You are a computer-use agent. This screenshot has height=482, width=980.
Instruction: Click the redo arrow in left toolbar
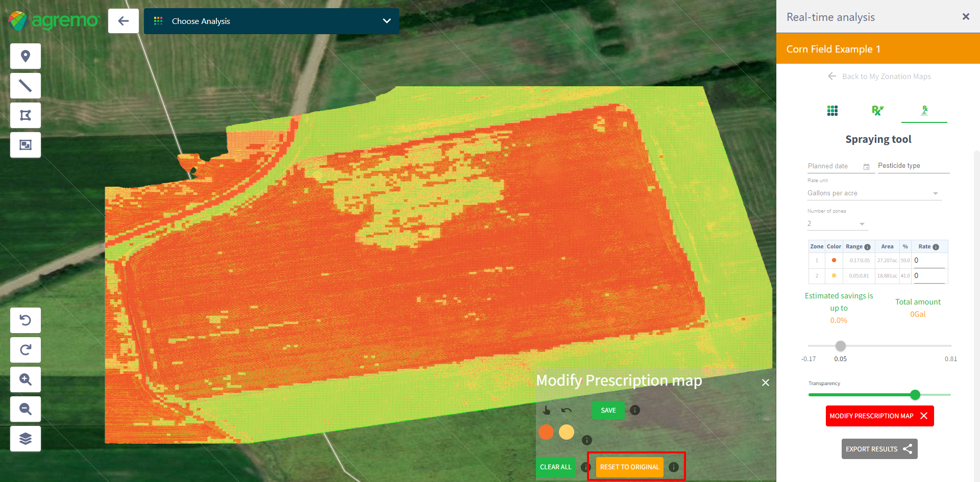(x=26, y=350)
